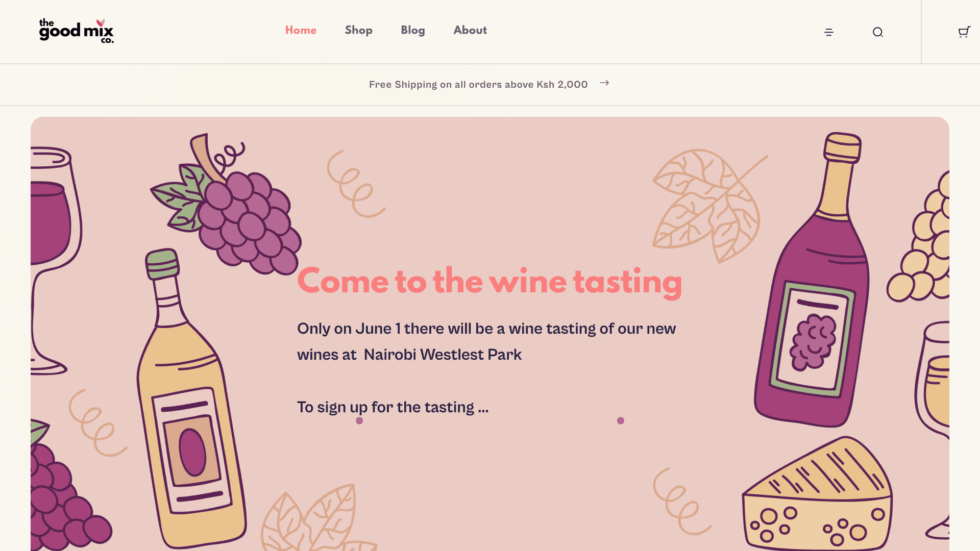The height and width of the screenshot is (551, 980).
Task: Click "To sign up for the tasting ..."
Action: tap(393, 407)
